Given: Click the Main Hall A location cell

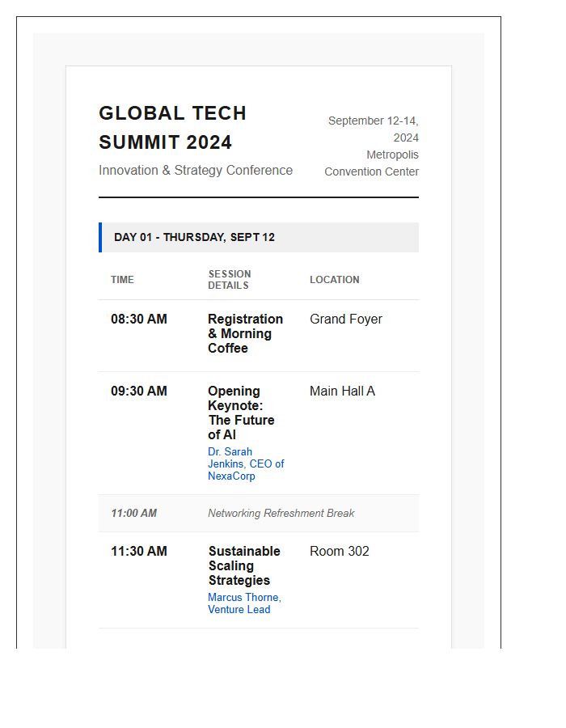Looking at the screenshot, I should pos(342,391).
